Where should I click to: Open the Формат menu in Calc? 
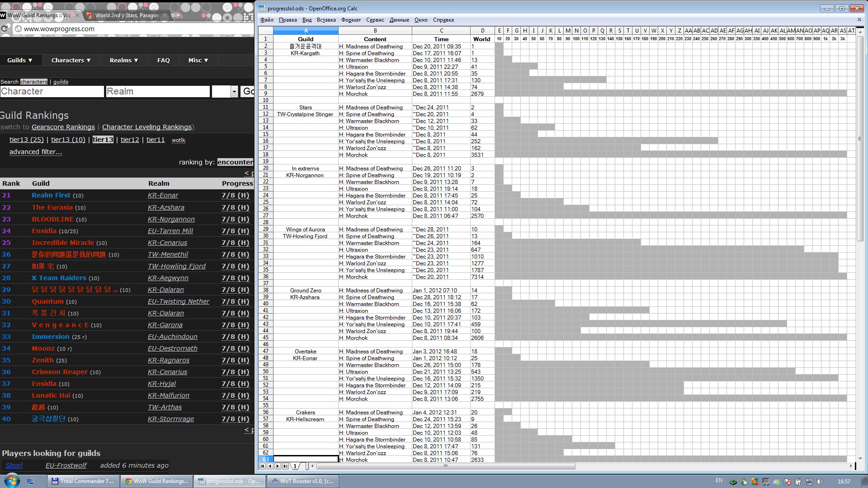351,20
